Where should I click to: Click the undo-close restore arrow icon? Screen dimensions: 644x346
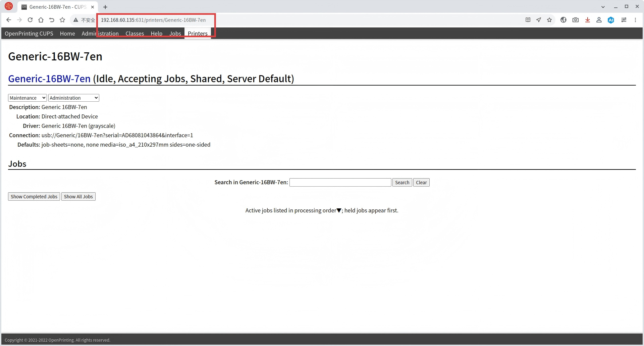coord(52,20)
